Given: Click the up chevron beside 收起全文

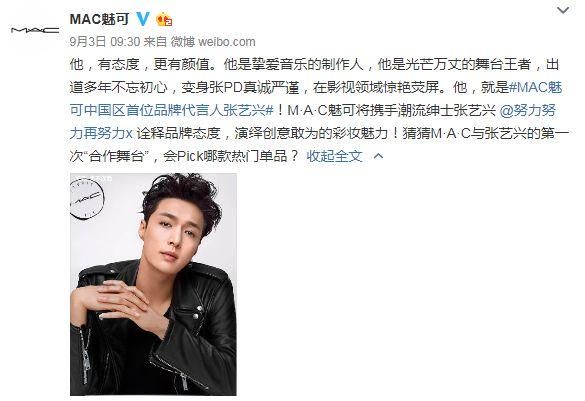Looking at the screenshot, I should click(378, 156).
